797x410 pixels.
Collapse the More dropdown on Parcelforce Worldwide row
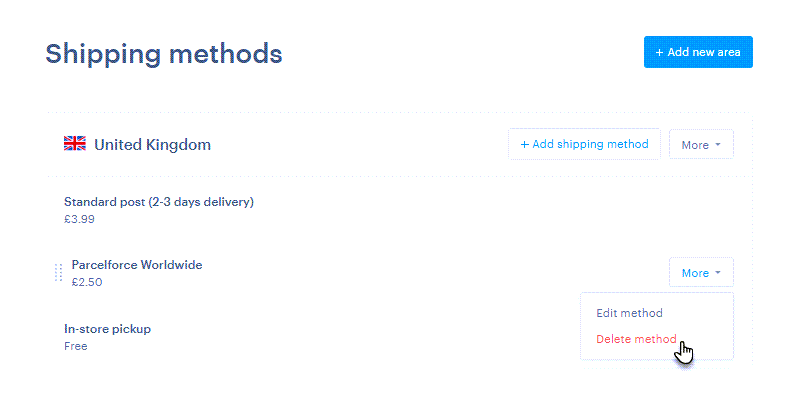[701, 272]
